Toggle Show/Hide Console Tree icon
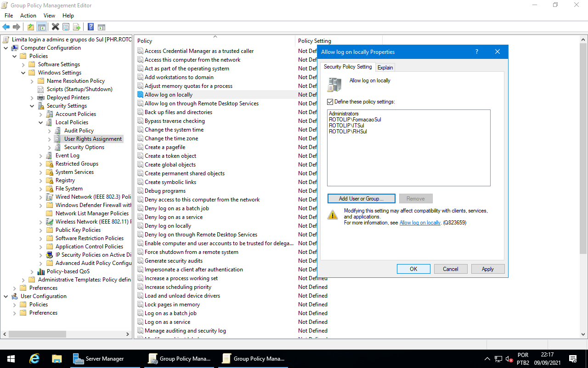The height and width of the screenshot is (368, 588). pyautogui.click(x=41, y=27)
